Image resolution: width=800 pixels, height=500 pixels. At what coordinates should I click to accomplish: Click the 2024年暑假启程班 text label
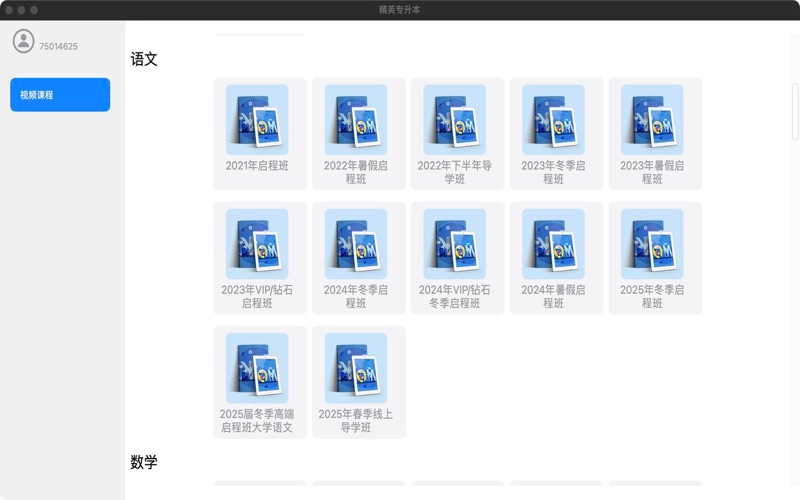tap(553, 296)
